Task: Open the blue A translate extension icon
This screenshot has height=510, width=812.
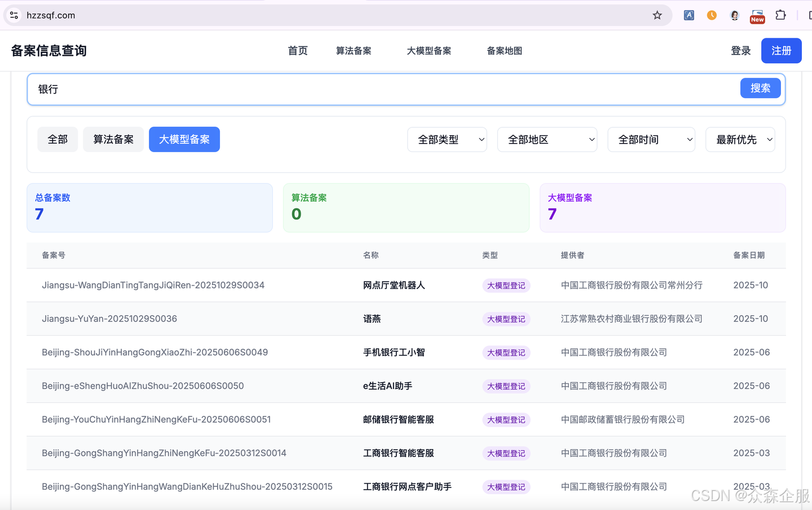Action: click(x=689, y=15)
